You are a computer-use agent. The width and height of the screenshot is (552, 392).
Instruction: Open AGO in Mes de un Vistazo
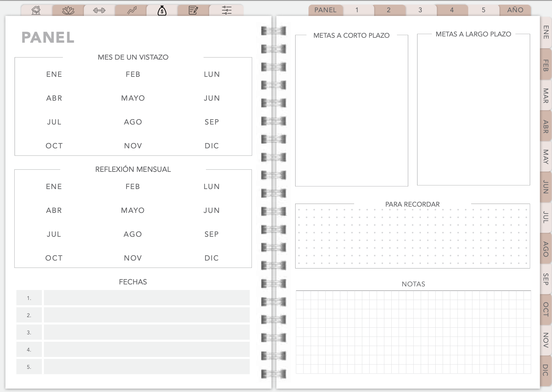coord(133,122)
